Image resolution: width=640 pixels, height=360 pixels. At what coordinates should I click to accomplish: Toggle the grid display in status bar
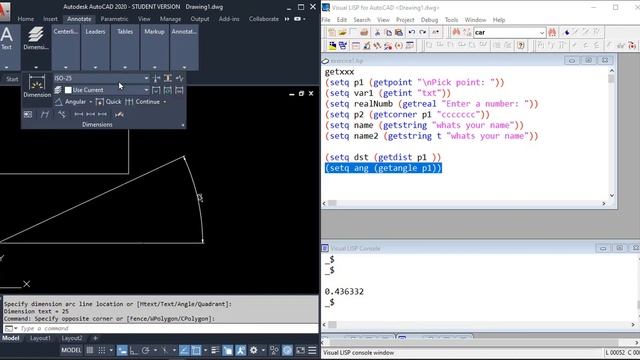click(90, 350)
